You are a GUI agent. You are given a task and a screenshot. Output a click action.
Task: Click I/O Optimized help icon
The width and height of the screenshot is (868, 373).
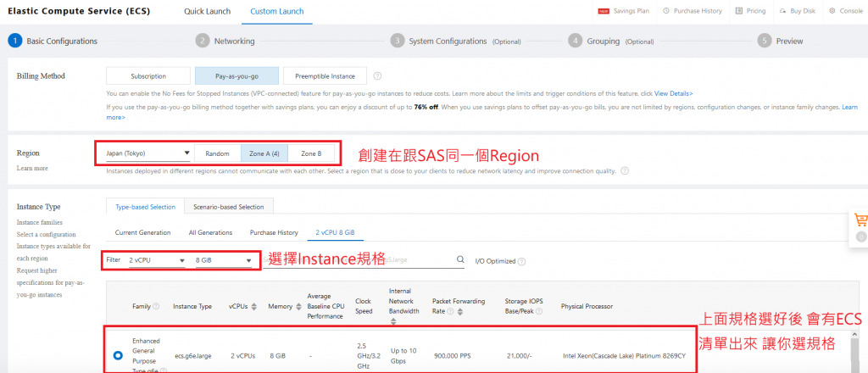(521, 261)
